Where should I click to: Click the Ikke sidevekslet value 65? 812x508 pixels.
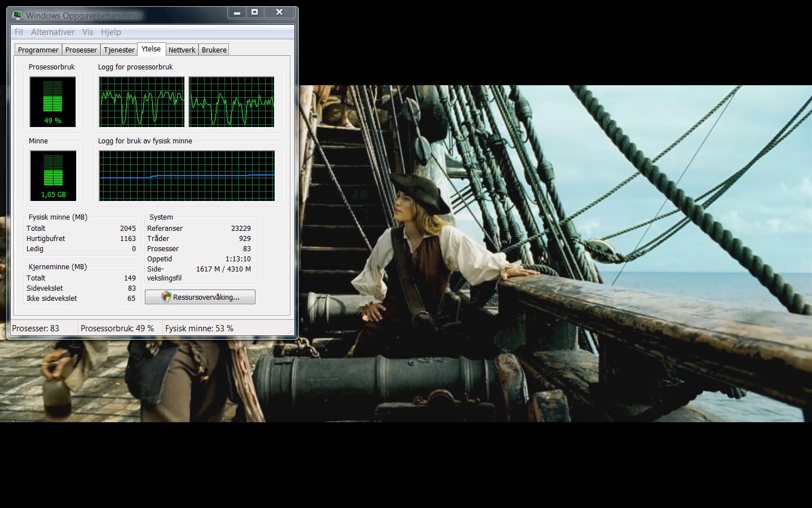tap(131, 299)
